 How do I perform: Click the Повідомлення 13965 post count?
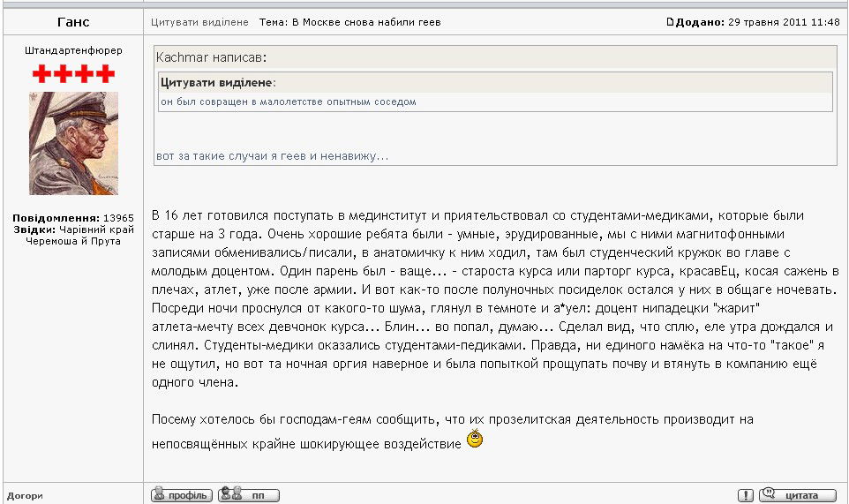pos(73,217)
